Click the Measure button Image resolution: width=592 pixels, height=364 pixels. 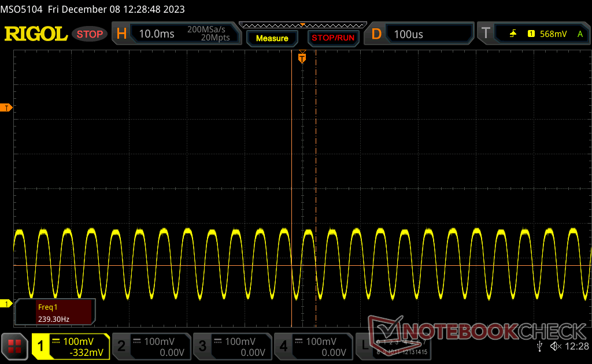(x=272, y=38)
